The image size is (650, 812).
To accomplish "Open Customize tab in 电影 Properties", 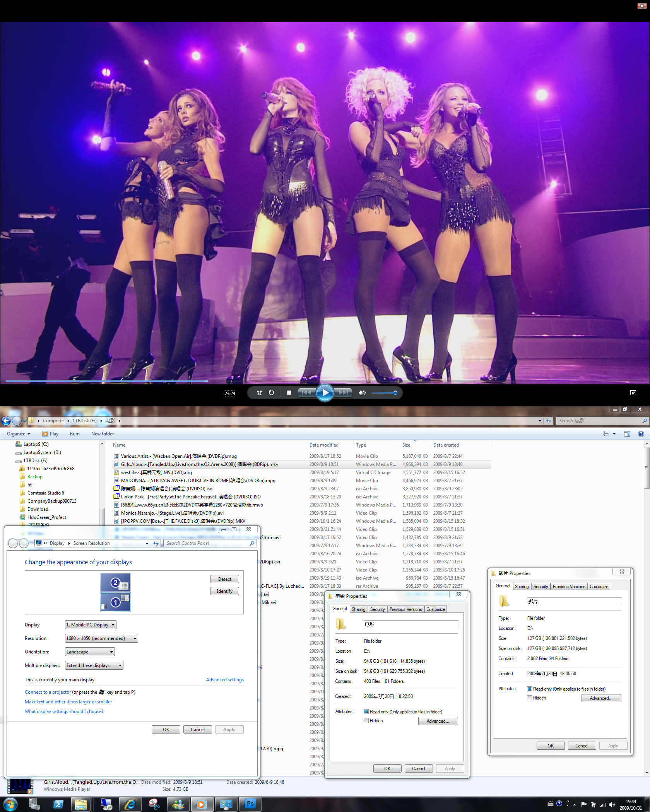I will pyautogui.click(x=436, y=609).
